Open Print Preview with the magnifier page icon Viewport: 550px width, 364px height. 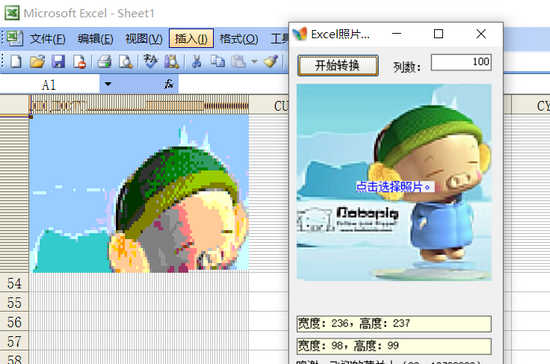click(125, 62)
